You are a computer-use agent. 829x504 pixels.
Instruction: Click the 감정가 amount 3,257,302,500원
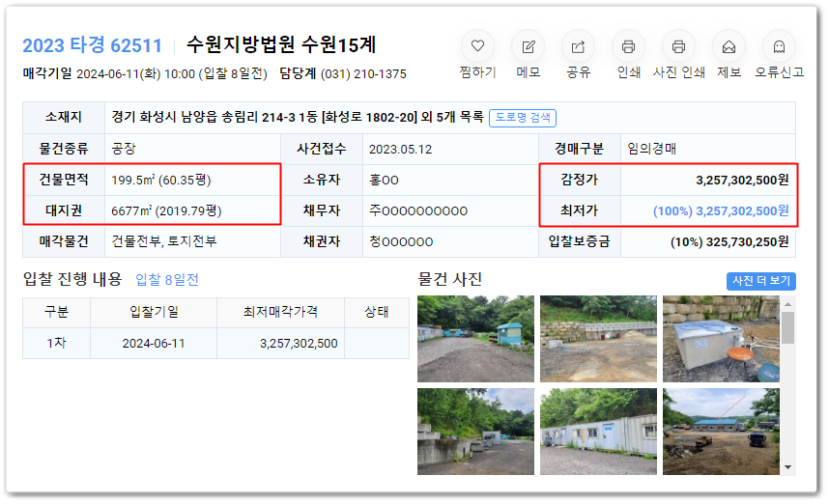[742, 181]
